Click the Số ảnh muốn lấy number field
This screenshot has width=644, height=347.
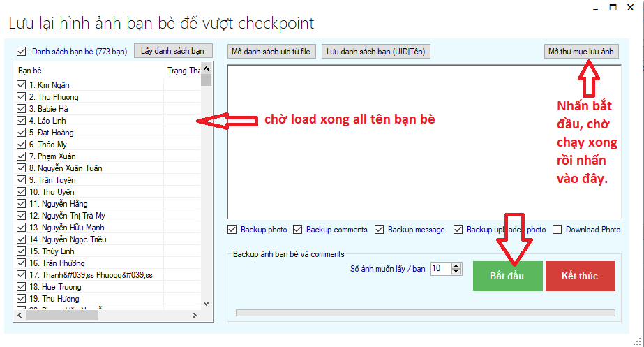pos(441,269)
